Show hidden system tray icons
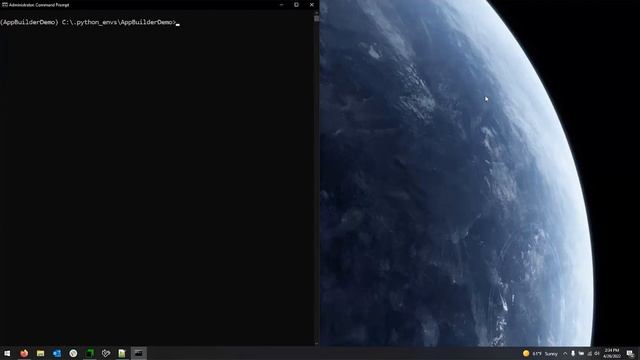This screenshot has width=640, height=360. 565,353
